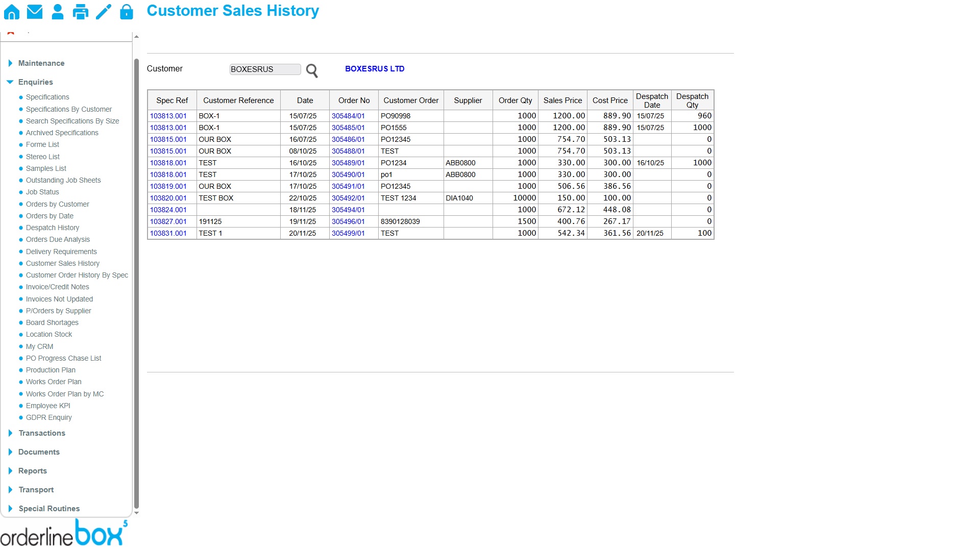Screen dimensions: 980x551
Task: Collapse the Enquiries menu section
Action: [35, 82]
